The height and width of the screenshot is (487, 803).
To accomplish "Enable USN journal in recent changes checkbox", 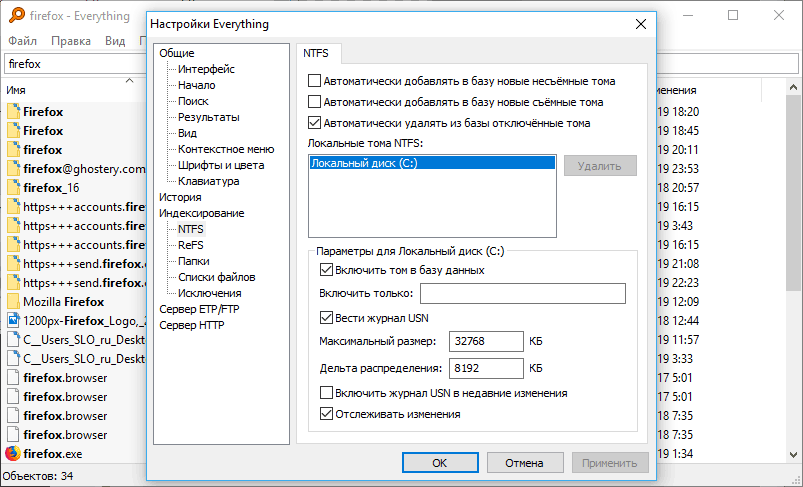I will [x=326, y=393].
